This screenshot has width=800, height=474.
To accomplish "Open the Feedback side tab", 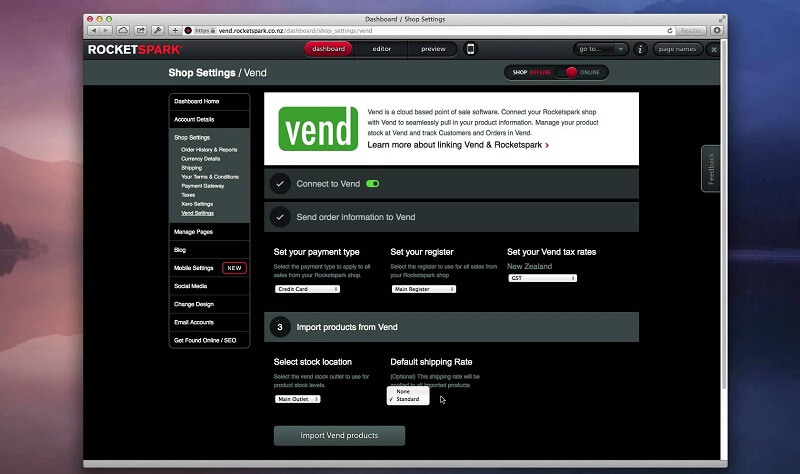I will coord(711,169).
